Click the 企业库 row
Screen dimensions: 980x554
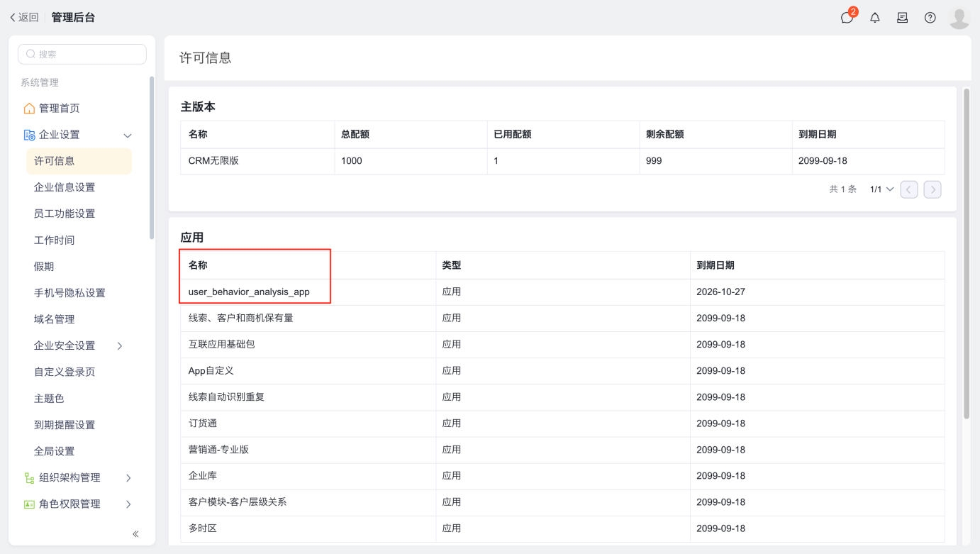pyautogui.click(x=562, y=476)
